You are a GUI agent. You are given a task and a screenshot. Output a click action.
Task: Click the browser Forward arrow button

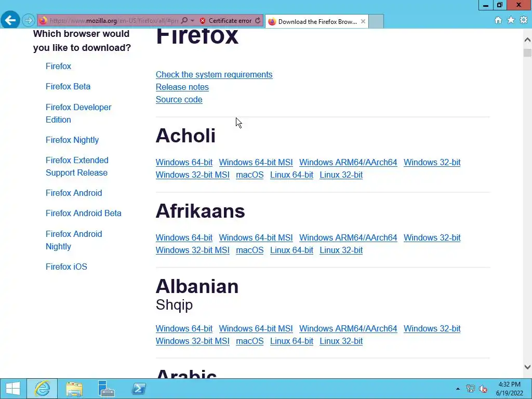[x=29, y=20]
